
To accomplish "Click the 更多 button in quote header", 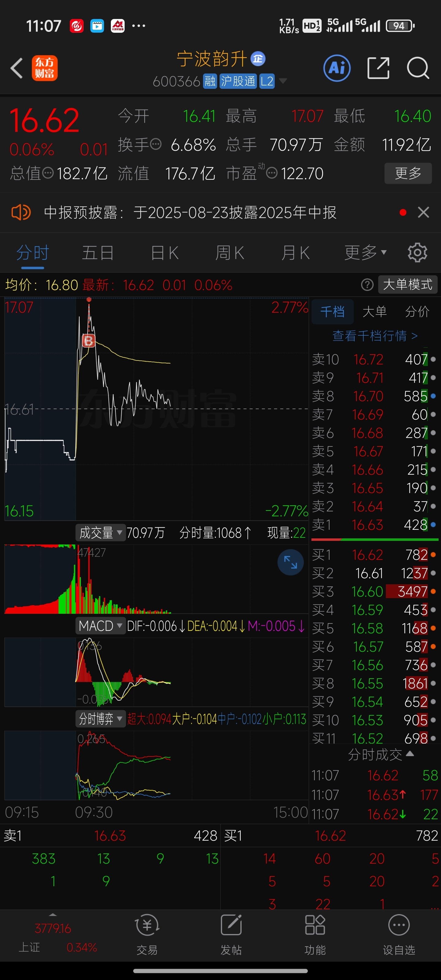I will 408,173.
